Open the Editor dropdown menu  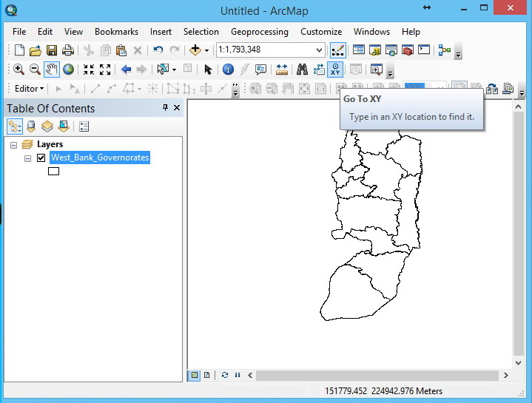click(x=29, y=89)
